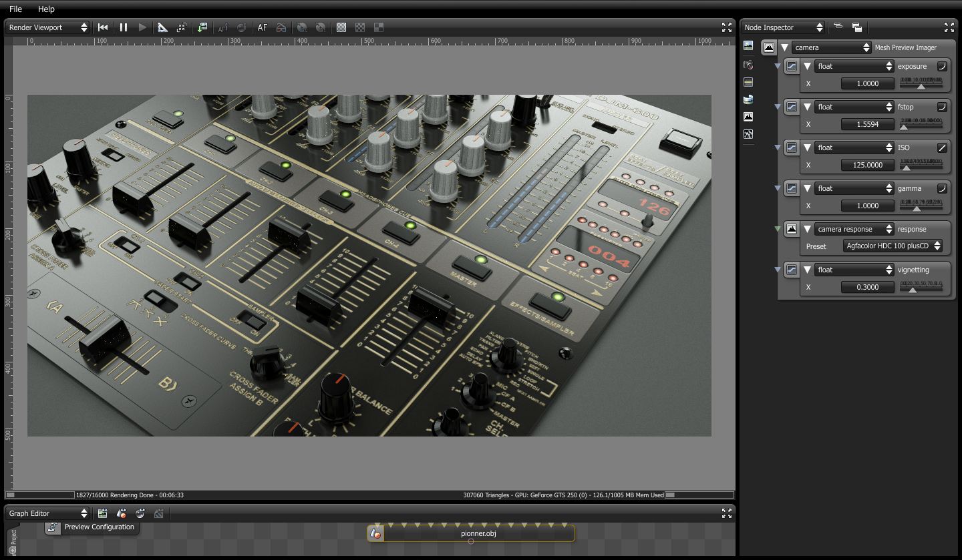Click the exposure float node icon
Screen dimensions: 962x560
pos(792,66)
